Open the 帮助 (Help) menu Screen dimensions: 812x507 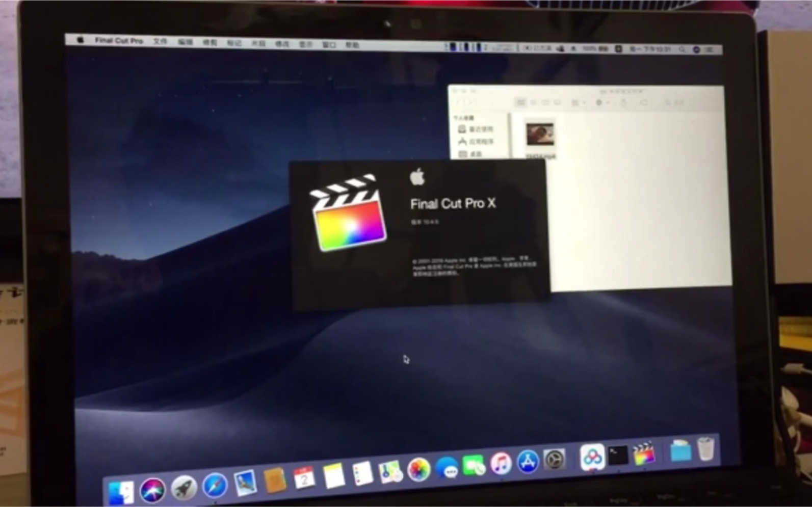(352, 45)
